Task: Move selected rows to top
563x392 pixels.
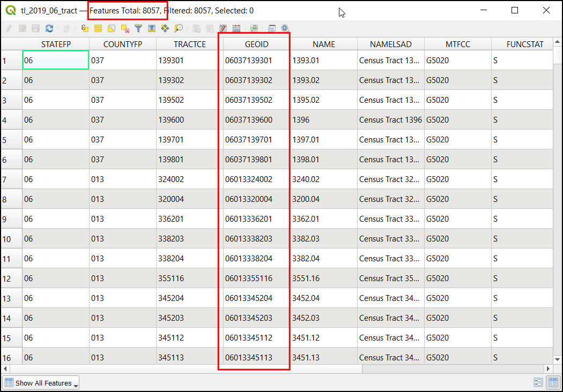Action: pos(152,29)
